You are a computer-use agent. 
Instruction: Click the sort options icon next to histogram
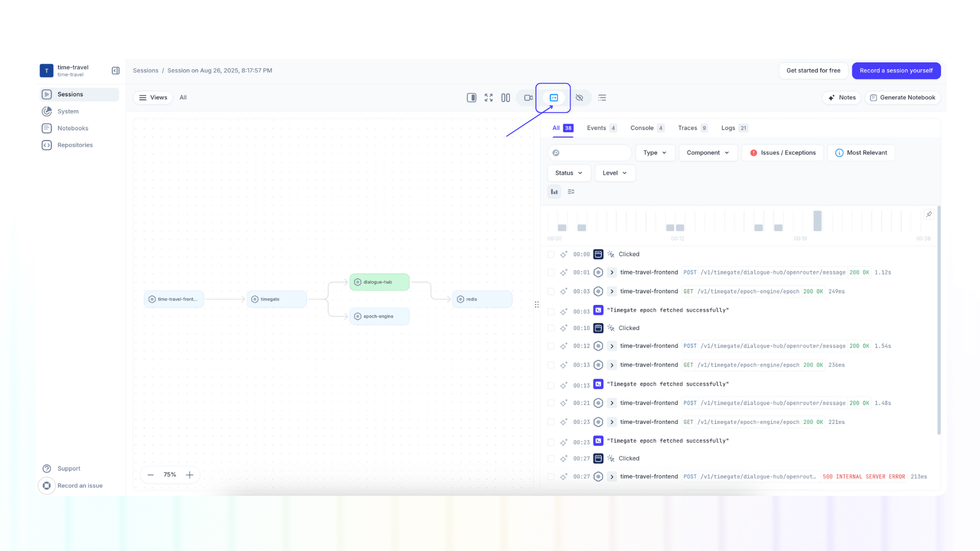coord(571,191)
